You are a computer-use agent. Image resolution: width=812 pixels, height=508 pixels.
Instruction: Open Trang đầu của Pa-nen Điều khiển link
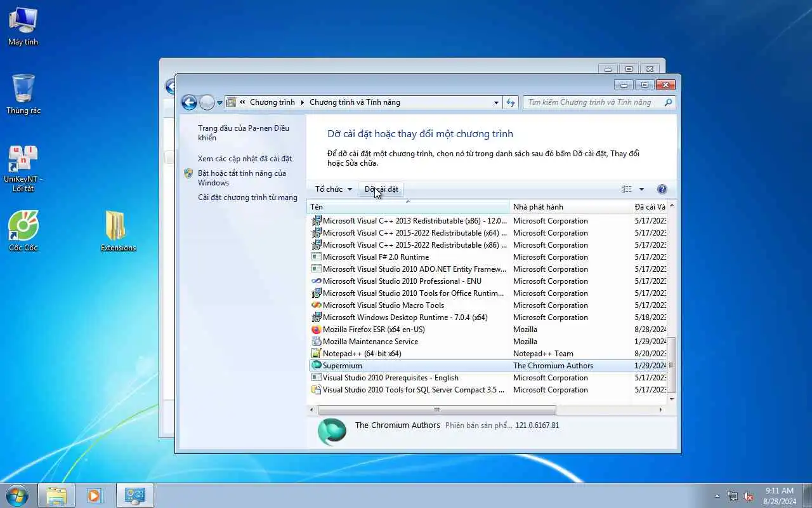243,133
